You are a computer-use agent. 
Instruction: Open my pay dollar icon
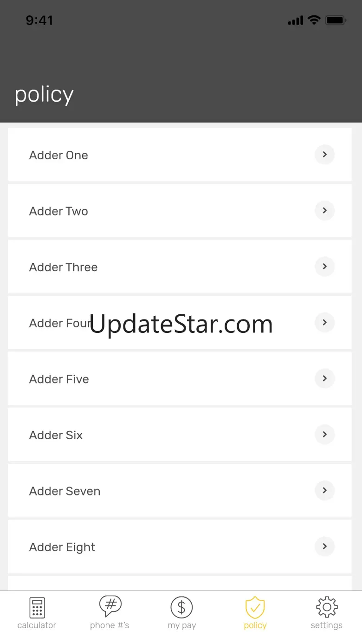click(x=181, y=607)
